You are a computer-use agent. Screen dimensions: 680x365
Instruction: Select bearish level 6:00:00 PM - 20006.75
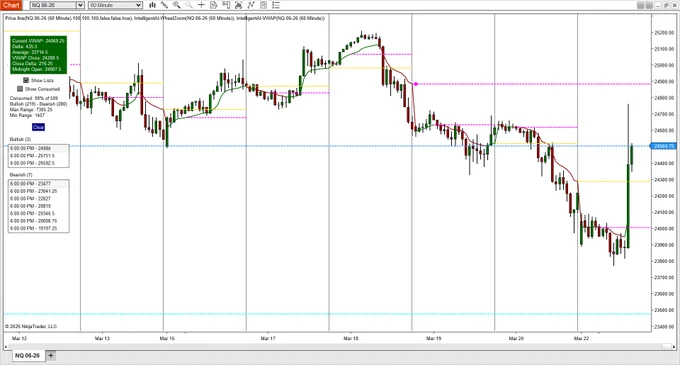point(38,221)
